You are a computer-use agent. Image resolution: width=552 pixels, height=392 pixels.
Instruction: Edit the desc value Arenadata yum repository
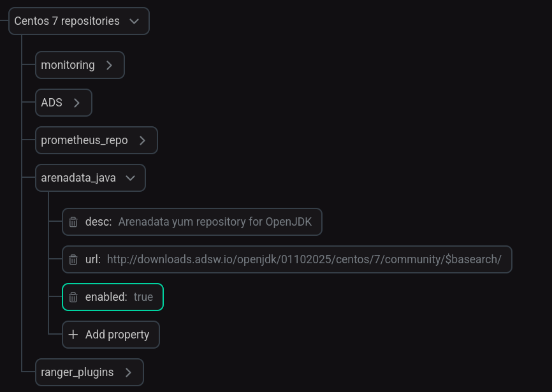[215, 222]
